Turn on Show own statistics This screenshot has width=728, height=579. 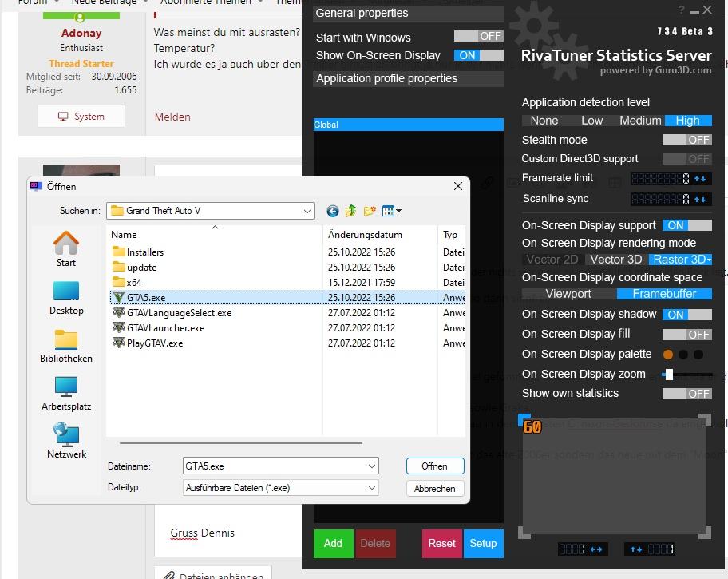pos(686,394)
